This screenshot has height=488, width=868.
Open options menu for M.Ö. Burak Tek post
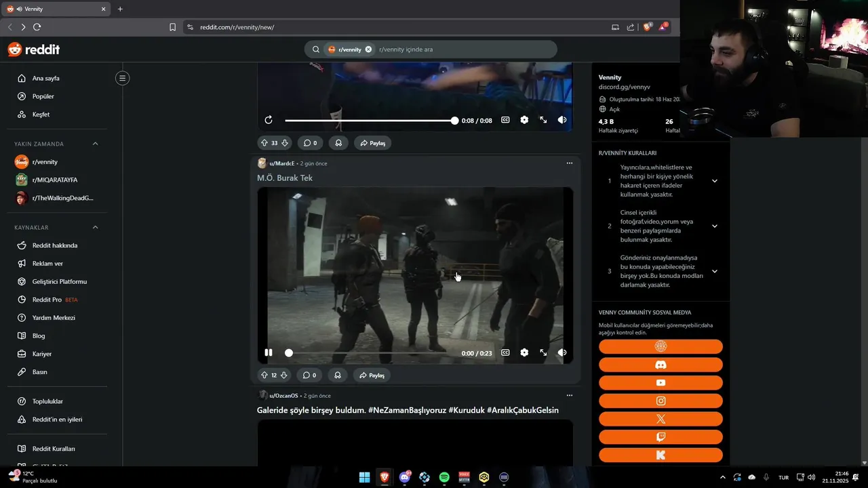(x=570, y=163)
